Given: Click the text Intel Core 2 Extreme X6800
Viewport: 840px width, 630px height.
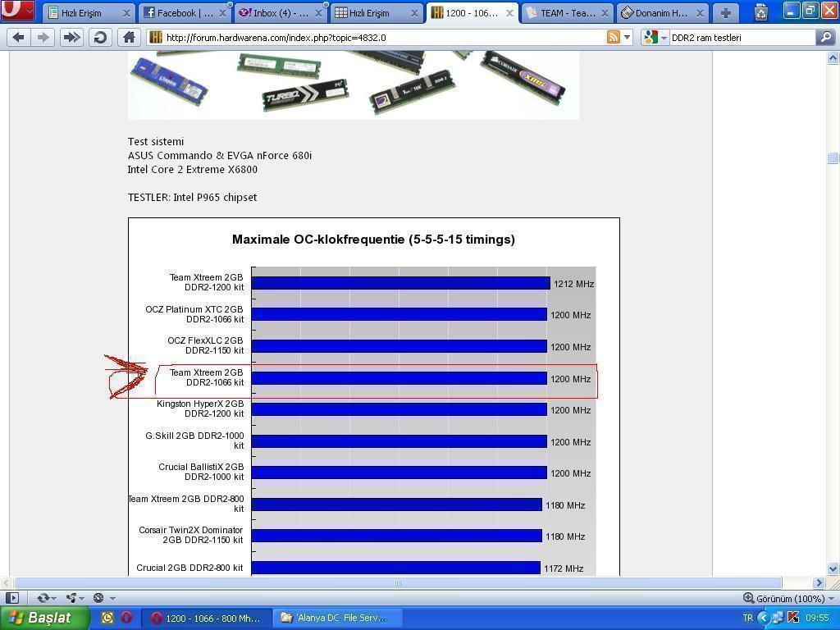Looking at the screenshot, I should click(x=192, y=169).
